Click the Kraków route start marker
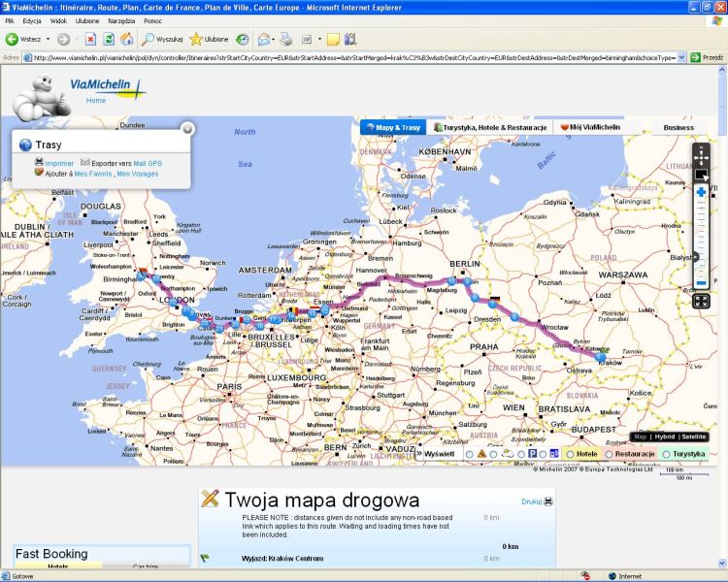This screenshot has height=582, width=728. [x=600, y=357]
